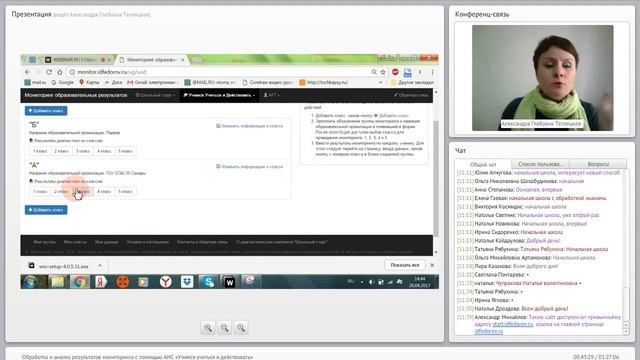Image resolution: width=640 pixels, height=360 pixels.
Task: Click the leftmost magnifier zoom button below the presentation
Action: pos(208,327)
